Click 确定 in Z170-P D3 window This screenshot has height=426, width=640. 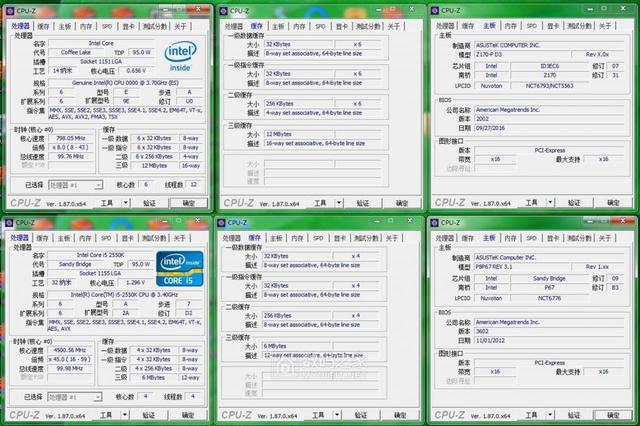(x=613, y=203)
